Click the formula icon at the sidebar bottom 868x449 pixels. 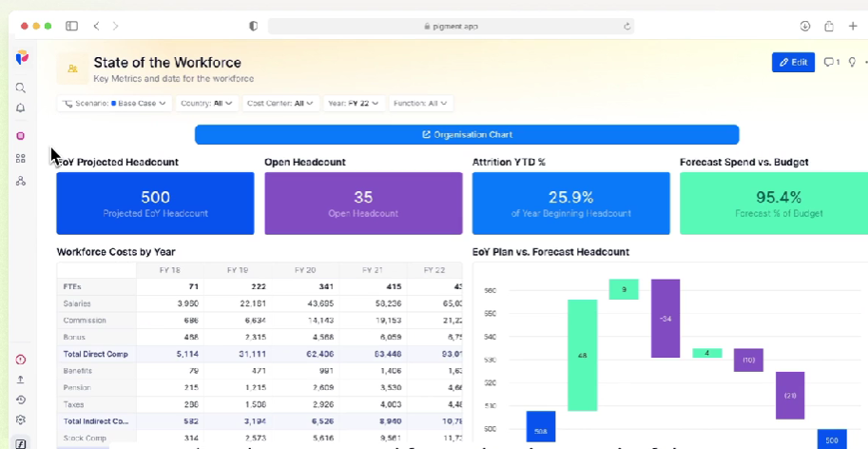pyautogui.click(x=21, y=443)
